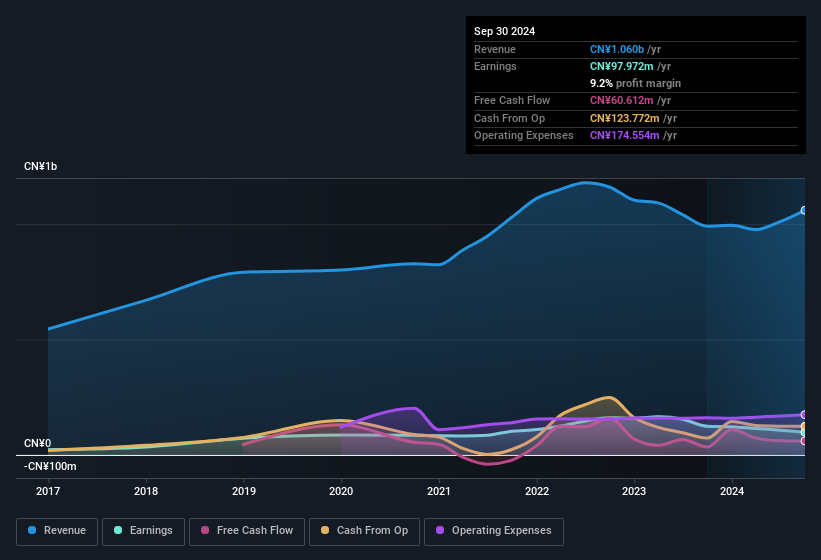Click the CN¥0 y-axis label
This screenshot has width=821, height=560.
point(37,443)
